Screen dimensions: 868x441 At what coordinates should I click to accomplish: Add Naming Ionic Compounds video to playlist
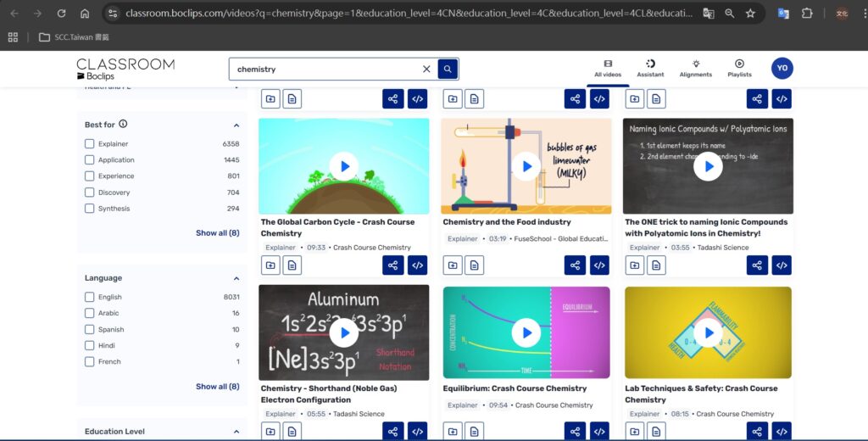coord(635,265)
